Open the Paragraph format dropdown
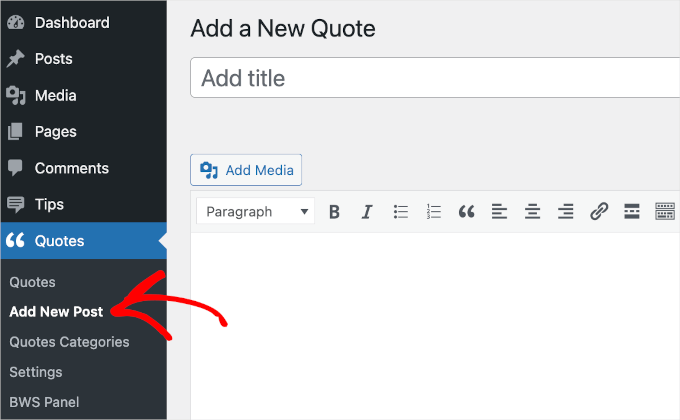This screenshot has height=420, width=680. (256, 211)
